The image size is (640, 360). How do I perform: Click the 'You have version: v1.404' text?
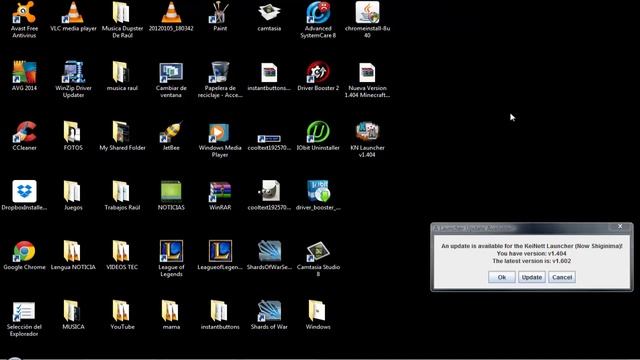click(531, 253)
